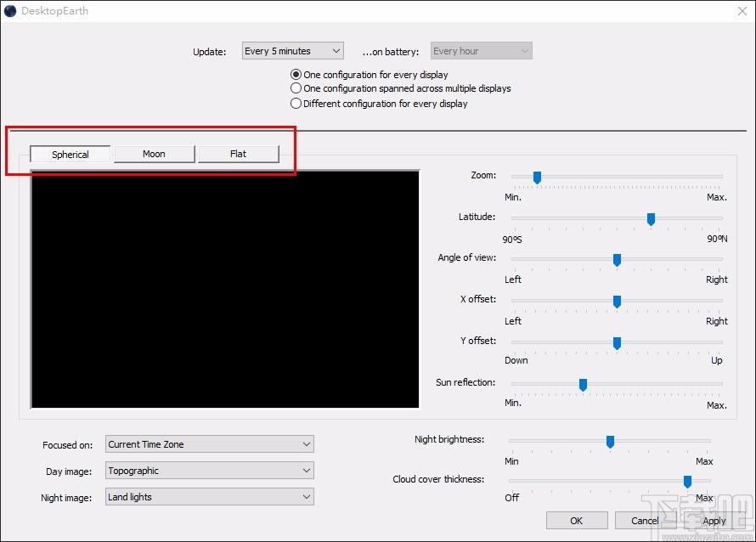
Task: Click the black preview image area
Action: coord(225,290)
